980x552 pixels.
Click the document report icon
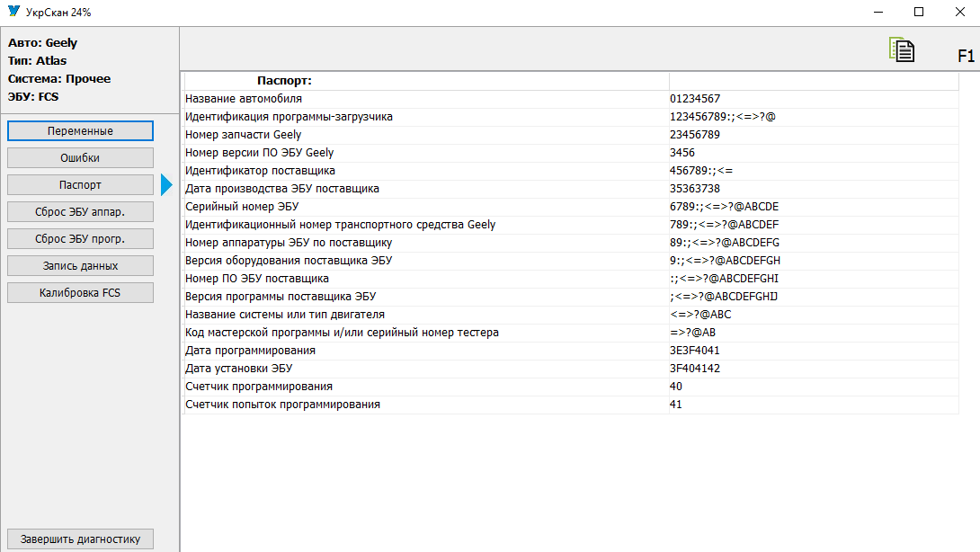click(902, 49)
